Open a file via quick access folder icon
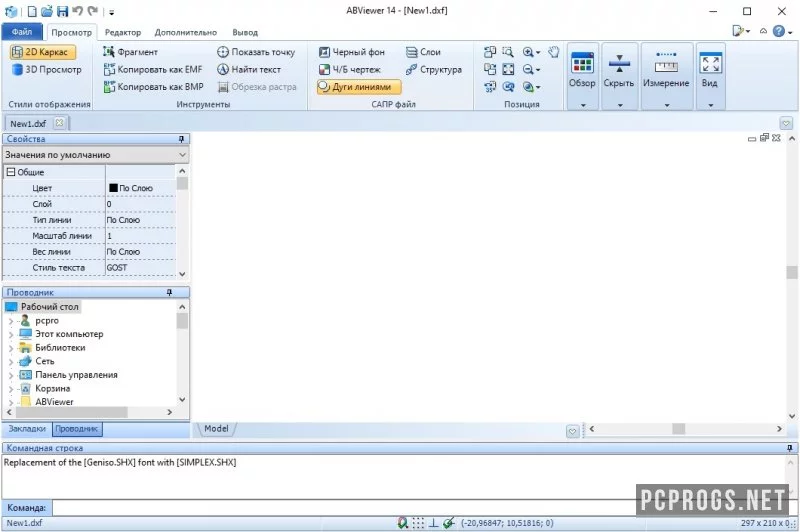Viewport: 800px width, 532px height. click(47, 11)
